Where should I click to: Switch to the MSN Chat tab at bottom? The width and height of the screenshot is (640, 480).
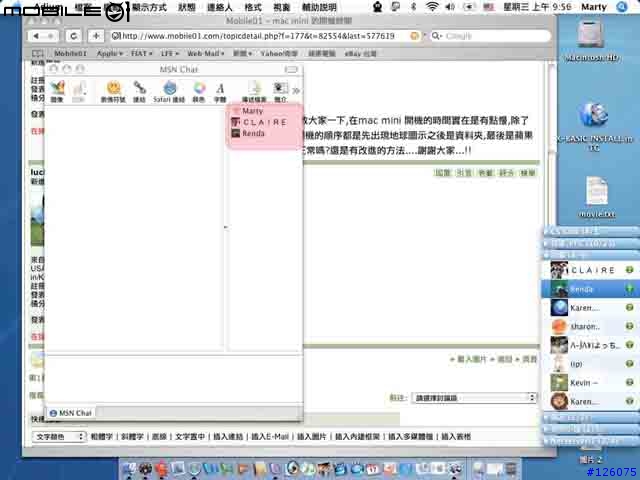click(x=71, y=413)
